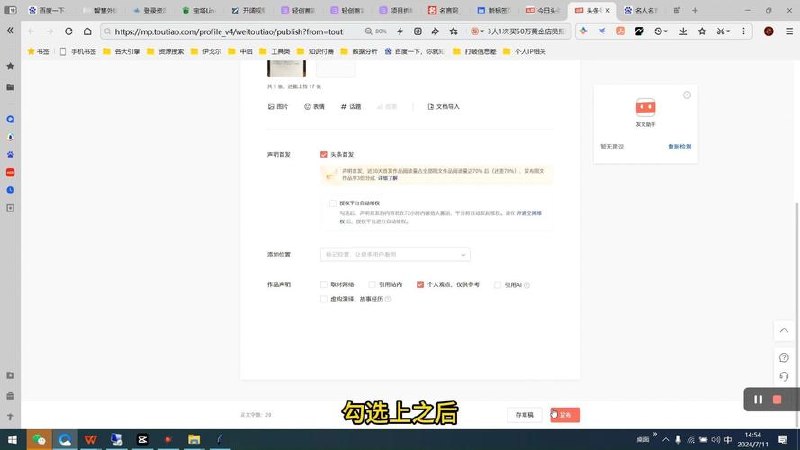Open the browser hamburger menu
Screen dimensions: 800x450
pos(789,31)
